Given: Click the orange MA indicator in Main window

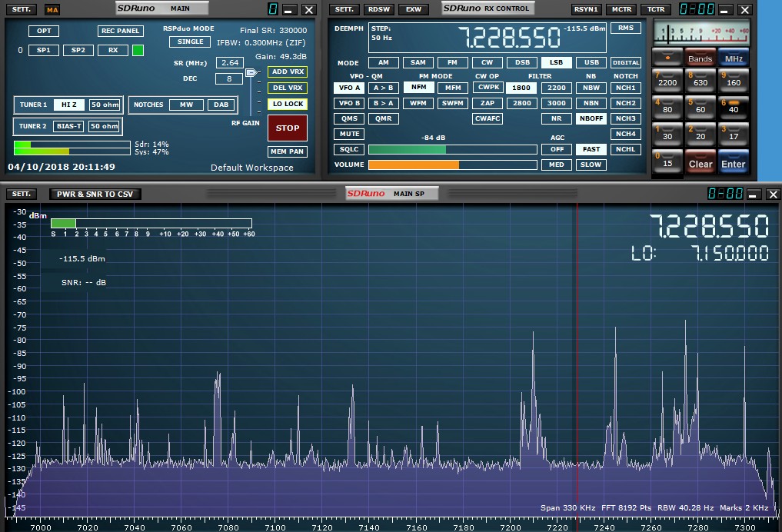Looking at the screenshot, I should (x=52, y=9).
